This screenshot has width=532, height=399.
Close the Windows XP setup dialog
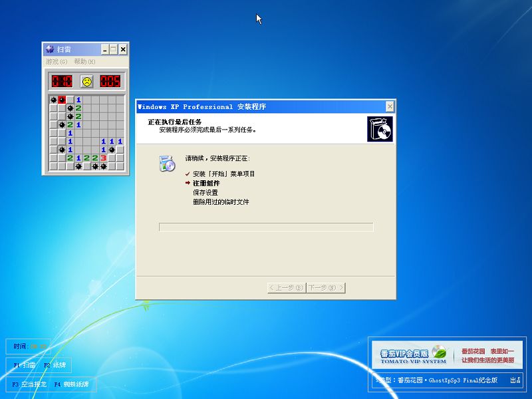[x=390, y=106]
